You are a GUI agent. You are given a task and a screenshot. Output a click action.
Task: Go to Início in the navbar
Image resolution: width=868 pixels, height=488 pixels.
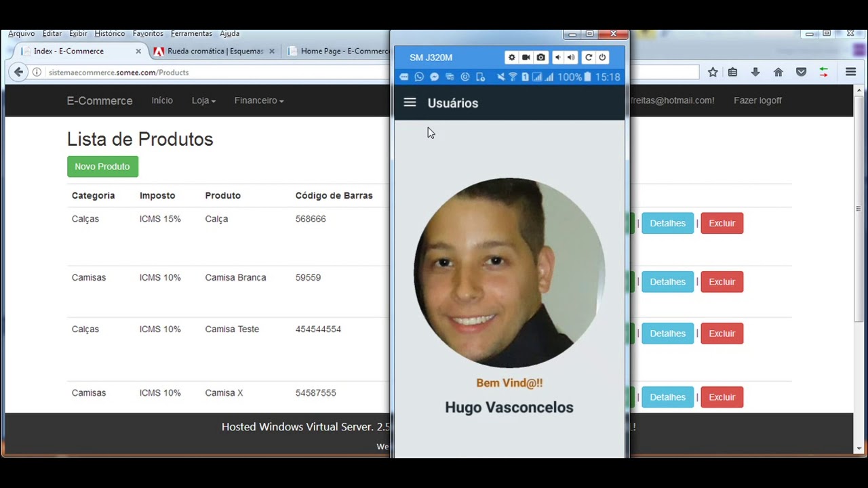[162, 100]
